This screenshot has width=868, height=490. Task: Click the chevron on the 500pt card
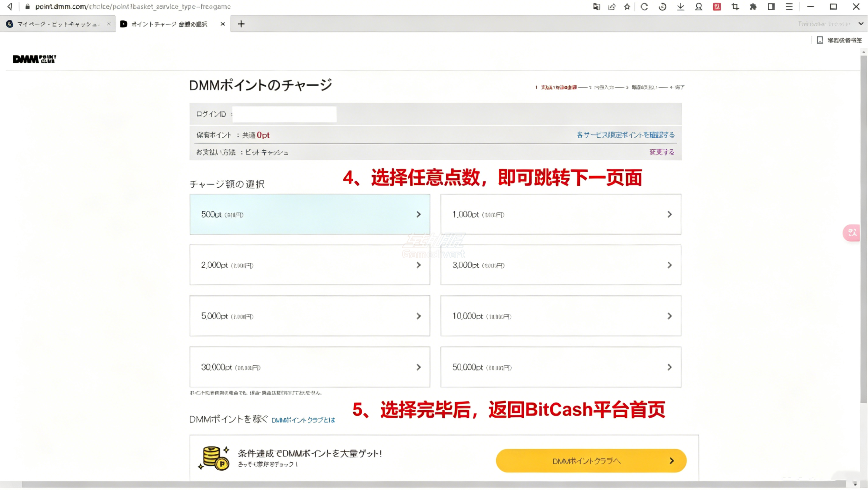(x=419, y=214)
